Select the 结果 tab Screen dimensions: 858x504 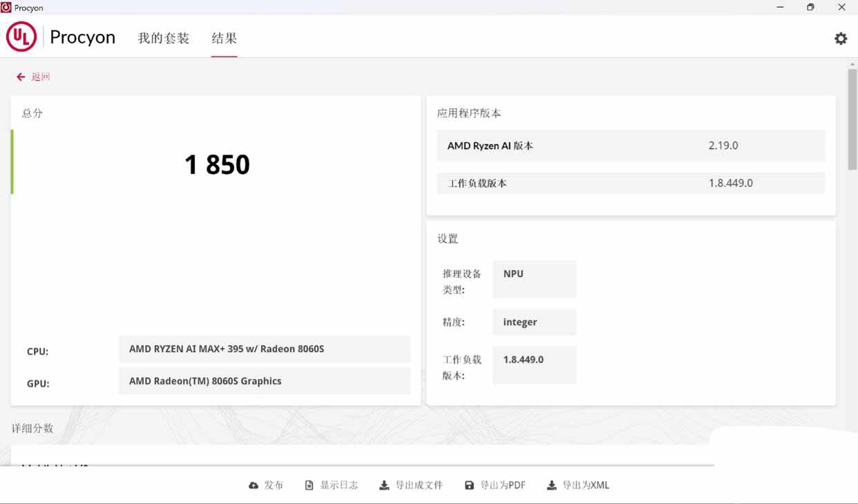(x=224, y=38)
